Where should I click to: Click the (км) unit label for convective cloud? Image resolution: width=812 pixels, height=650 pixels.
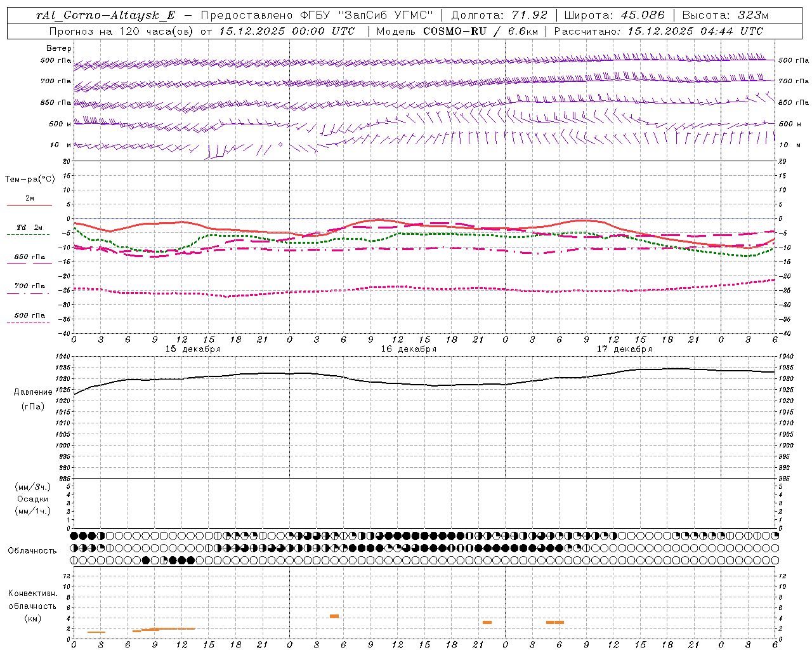click(x=32, y=618)
